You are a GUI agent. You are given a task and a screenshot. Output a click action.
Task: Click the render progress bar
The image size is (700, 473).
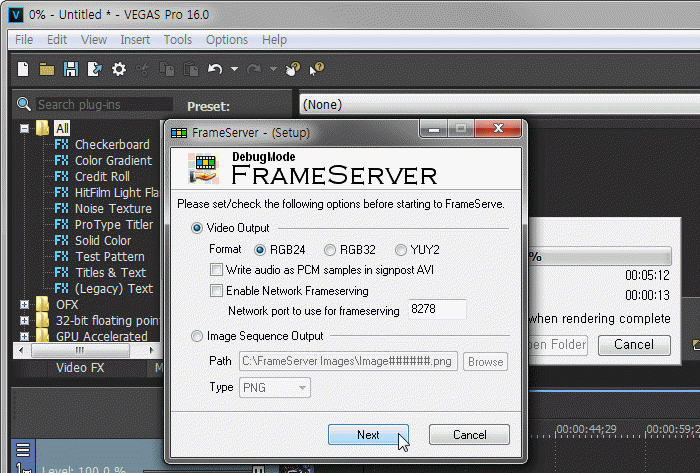pos(600,257)
